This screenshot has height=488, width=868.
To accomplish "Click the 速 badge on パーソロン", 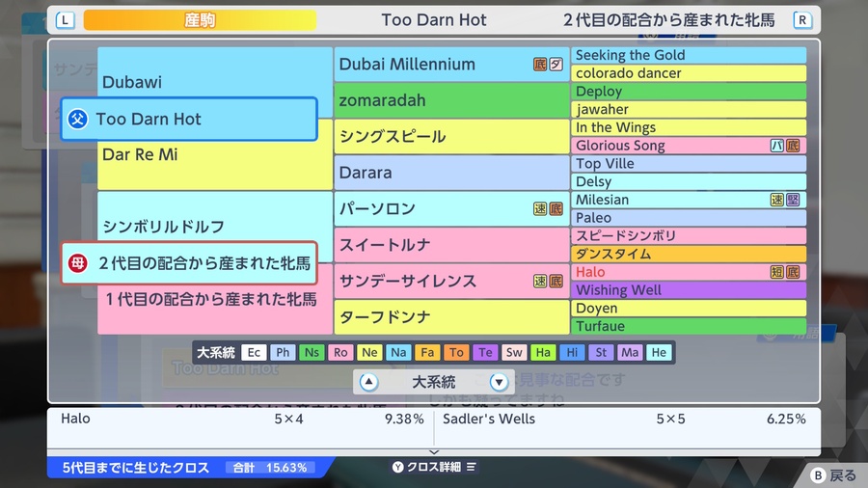I will [x=540, y=208].
